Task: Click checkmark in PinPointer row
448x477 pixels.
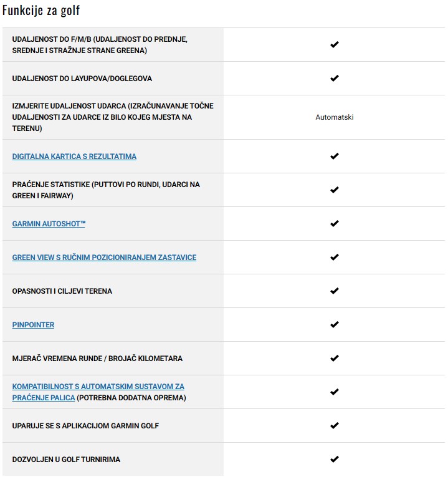Action: tap(335, 325)
